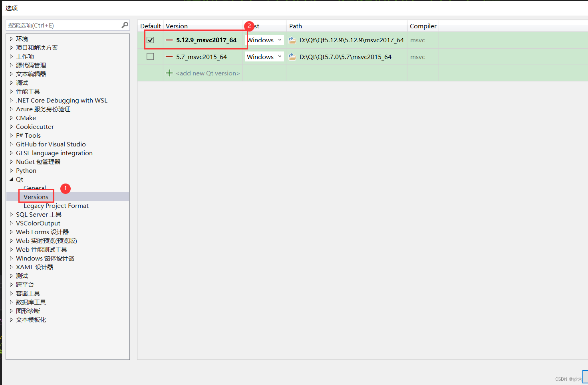Select the 容器工具 category
Viewport: 588px width, 385px height.
pos(28,293)
